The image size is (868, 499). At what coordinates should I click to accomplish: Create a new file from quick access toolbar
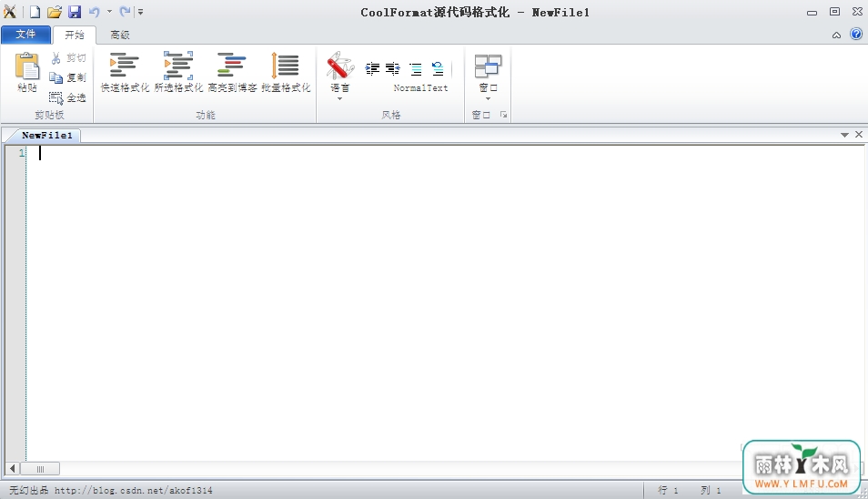(35, 12)
